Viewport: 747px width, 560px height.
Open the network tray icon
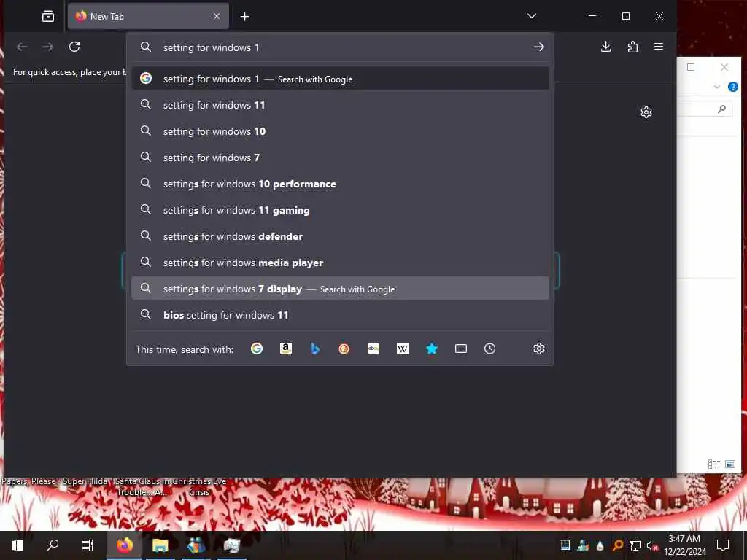635,545
